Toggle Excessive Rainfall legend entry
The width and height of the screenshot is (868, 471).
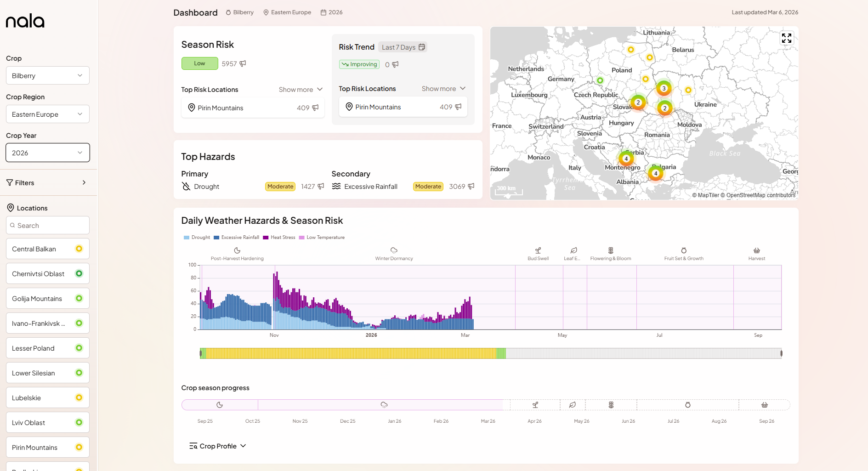236,238
